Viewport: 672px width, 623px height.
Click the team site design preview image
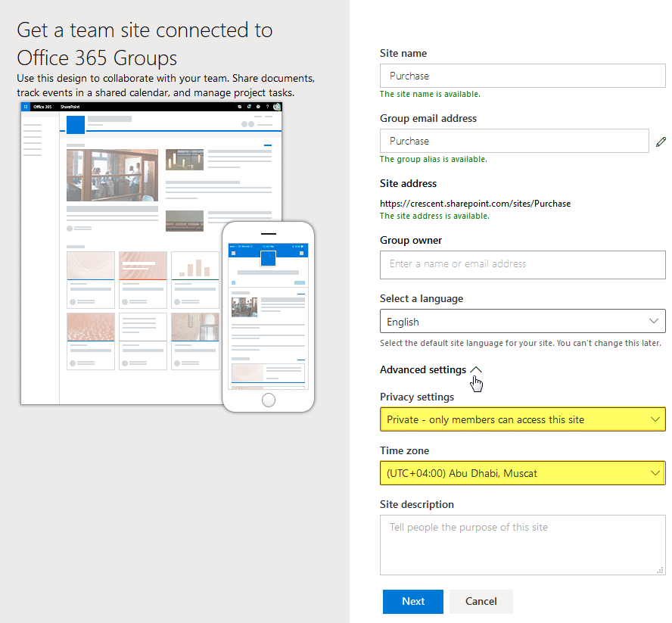tap(151, 253)
